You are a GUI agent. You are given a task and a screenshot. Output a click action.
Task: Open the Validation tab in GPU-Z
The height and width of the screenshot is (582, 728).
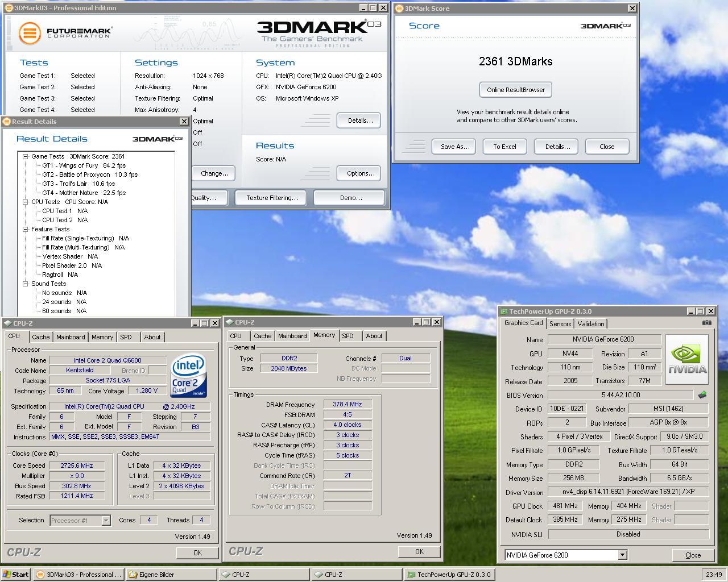click(591, 323)
